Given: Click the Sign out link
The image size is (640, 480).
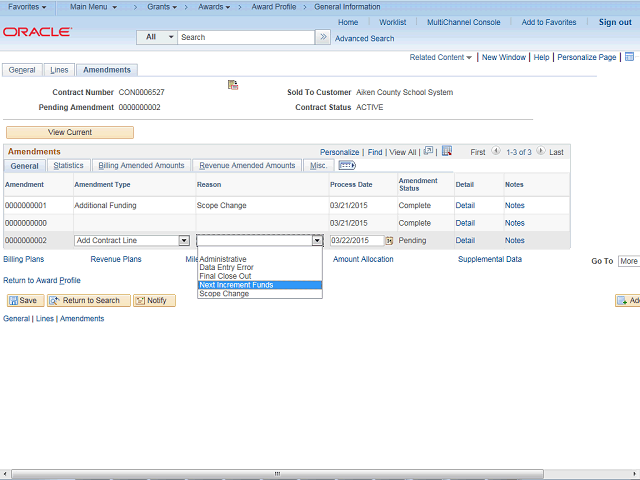Looking at the screenshot, I should (x=615, y=22).
